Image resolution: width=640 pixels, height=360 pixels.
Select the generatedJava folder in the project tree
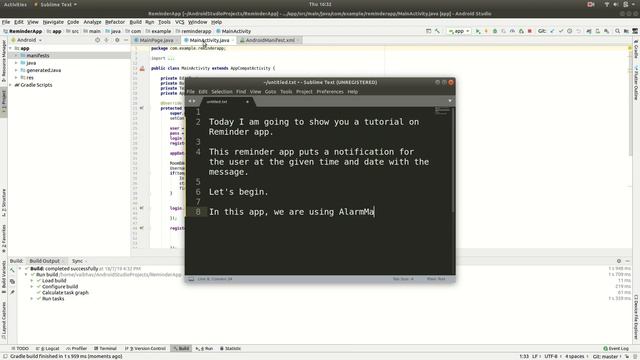[x=43, y=70]
